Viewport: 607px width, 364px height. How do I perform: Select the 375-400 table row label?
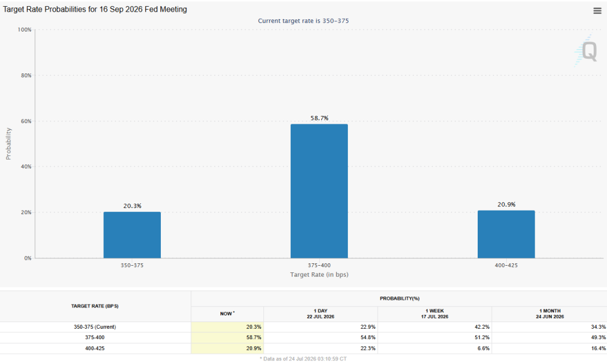[x=95, y=337]
